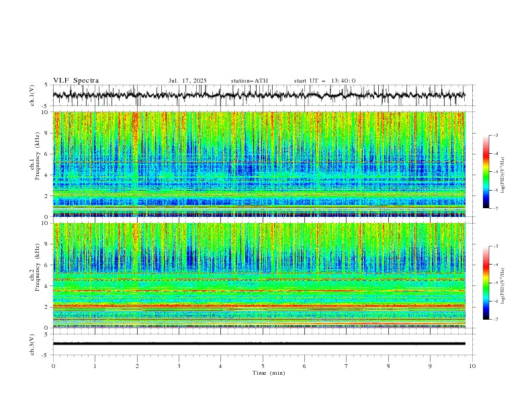The image size is (532, 411).
Task: Click the "ch.1(V)" axis label
Action: click(x=32, y=95)
